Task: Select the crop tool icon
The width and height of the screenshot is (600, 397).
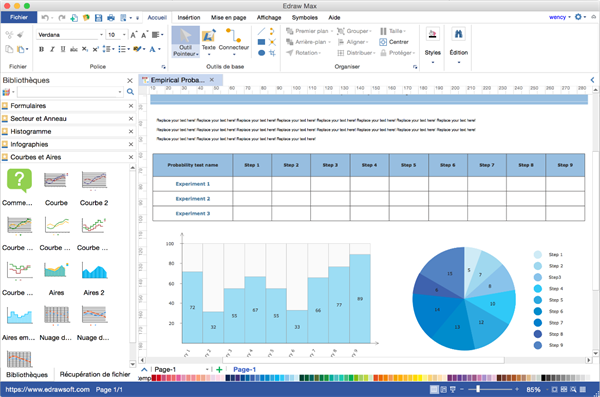Action: coord(272,53)
